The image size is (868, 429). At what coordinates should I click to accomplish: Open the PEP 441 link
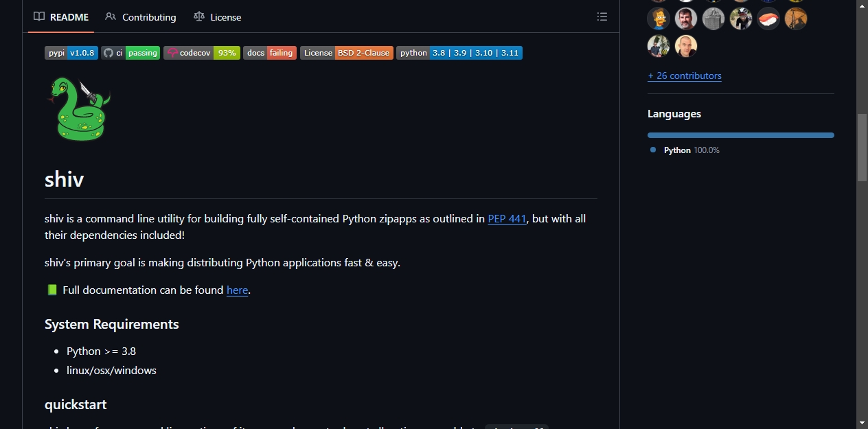[x=507, y=219]
